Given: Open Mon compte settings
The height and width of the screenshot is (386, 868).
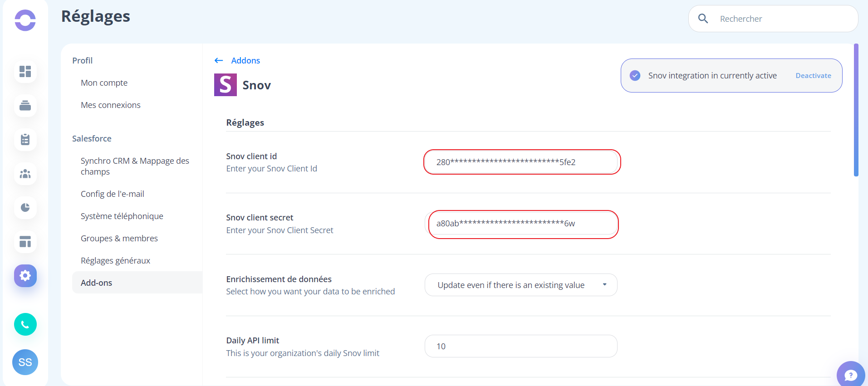Looking at the screenshot, I should (x=104, y=83).
